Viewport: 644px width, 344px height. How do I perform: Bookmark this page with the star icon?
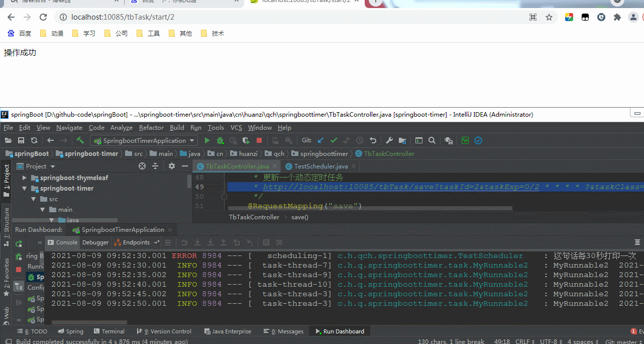(x=549, y=17)
